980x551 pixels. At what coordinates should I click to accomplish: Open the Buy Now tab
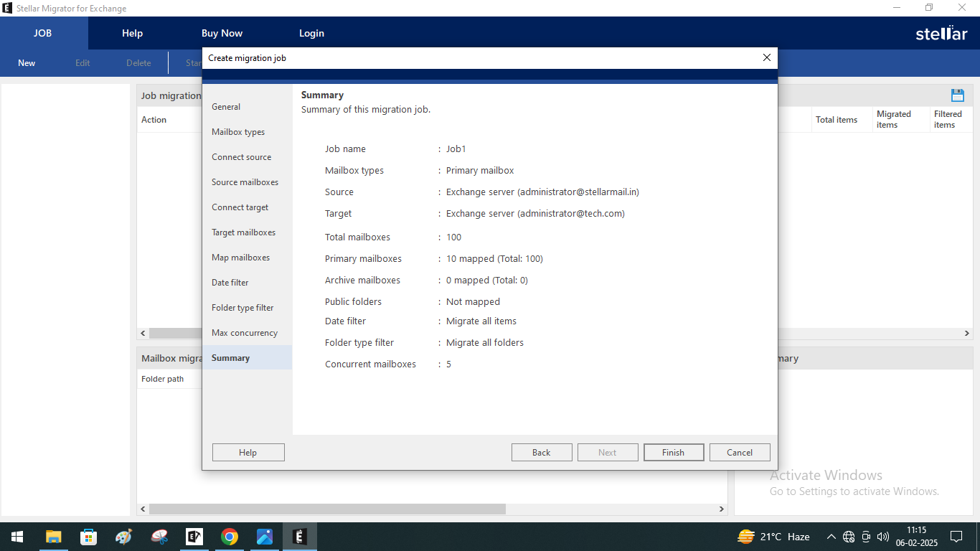click(x=222, y=33)
